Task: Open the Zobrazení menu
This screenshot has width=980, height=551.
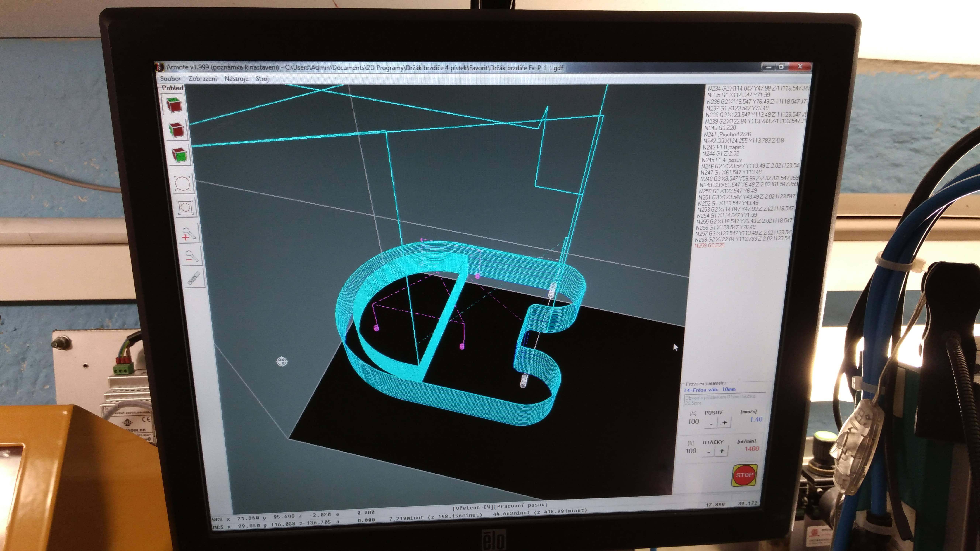Action: pos(203,79)
